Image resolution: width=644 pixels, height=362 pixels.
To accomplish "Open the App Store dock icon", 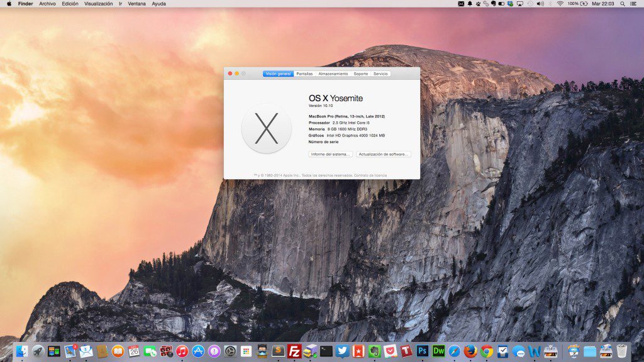I will (198, 351).
